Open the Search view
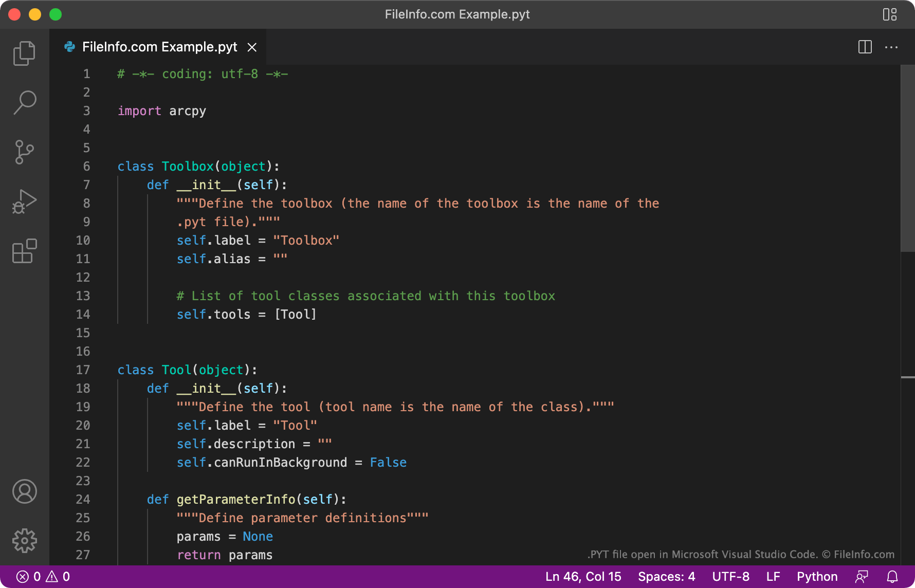The image size is (915, 588). 24,102
